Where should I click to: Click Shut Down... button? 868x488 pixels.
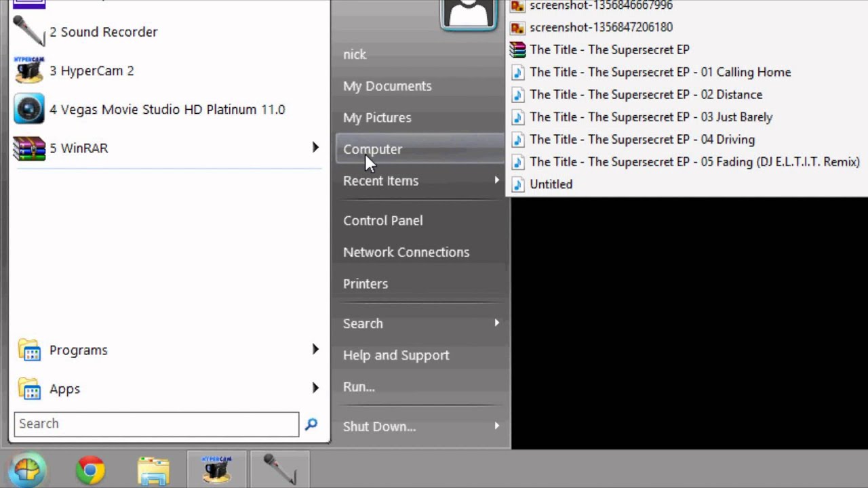(x=379, y=426)
